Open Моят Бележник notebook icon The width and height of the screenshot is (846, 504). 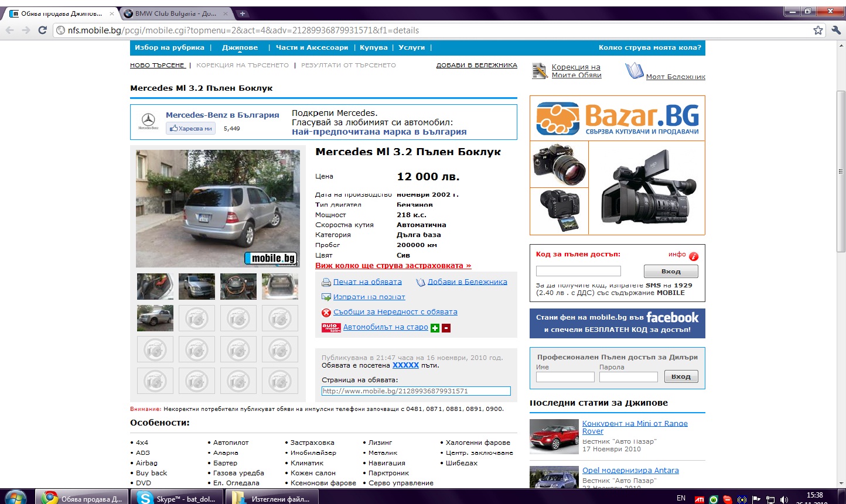(634, 71)
